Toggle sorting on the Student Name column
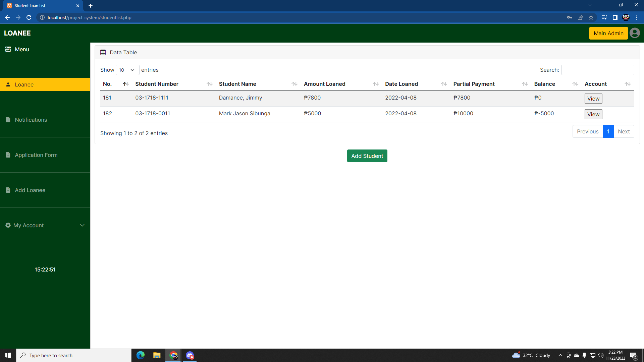 pyautogui.click(x=295, y=84)
